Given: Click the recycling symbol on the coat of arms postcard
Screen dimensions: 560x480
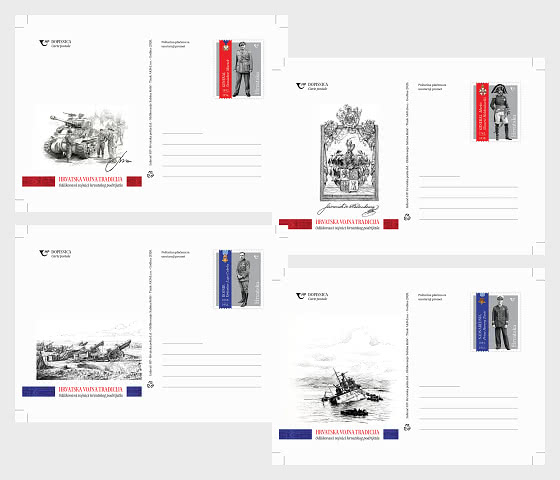Looking at the screenshot, I should [407, 217].
